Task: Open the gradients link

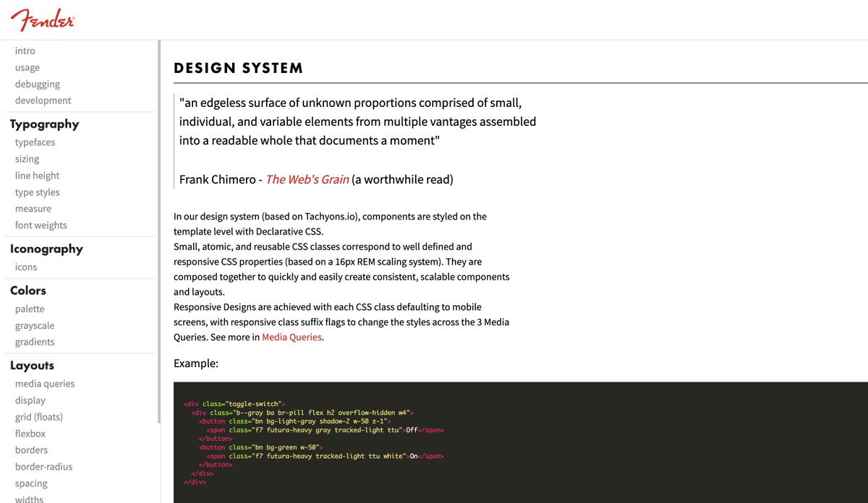Action: 35,343
